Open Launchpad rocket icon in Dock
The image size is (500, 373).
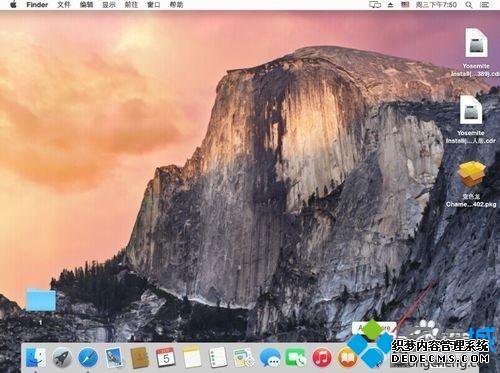click(62, 358)
